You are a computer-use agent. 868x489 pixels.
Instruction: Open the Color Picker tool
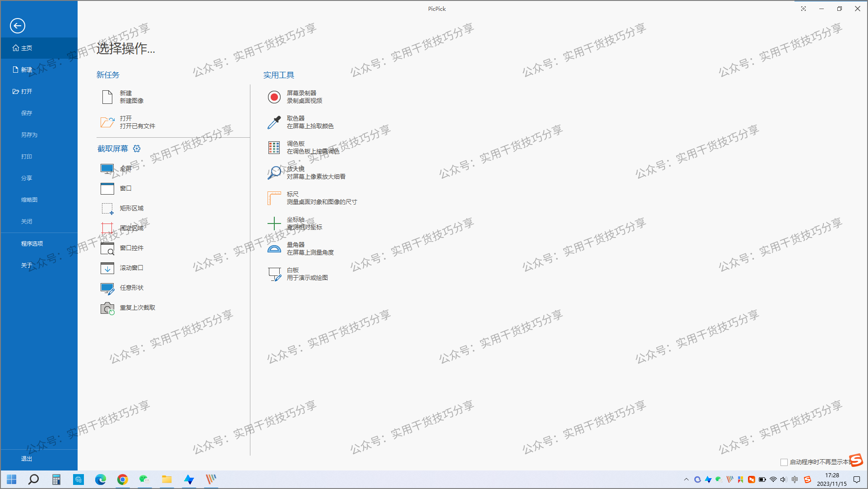tap(301, 121)
